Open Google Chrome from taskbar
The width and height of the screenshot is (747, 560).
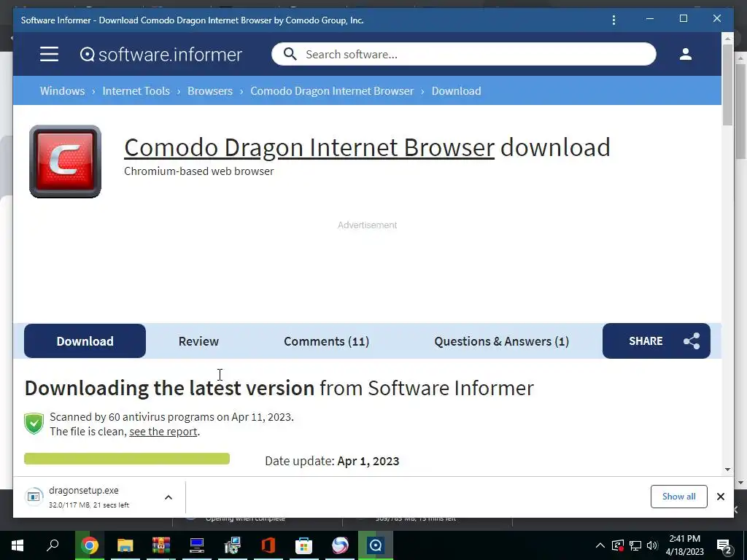point(89,545)
